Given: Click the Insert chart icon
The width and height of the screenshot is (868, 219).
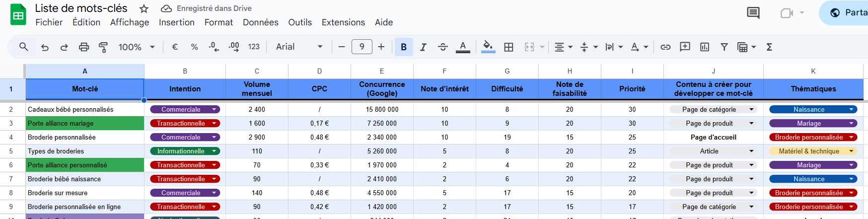Looking at the screenshot, I should click(705, 47).
